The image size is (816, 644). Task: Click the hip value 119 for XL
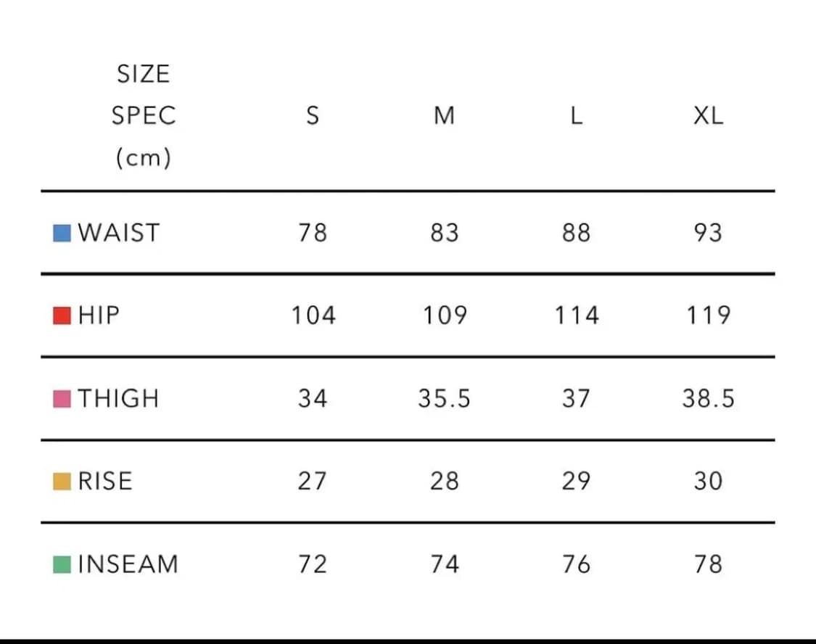708,315
